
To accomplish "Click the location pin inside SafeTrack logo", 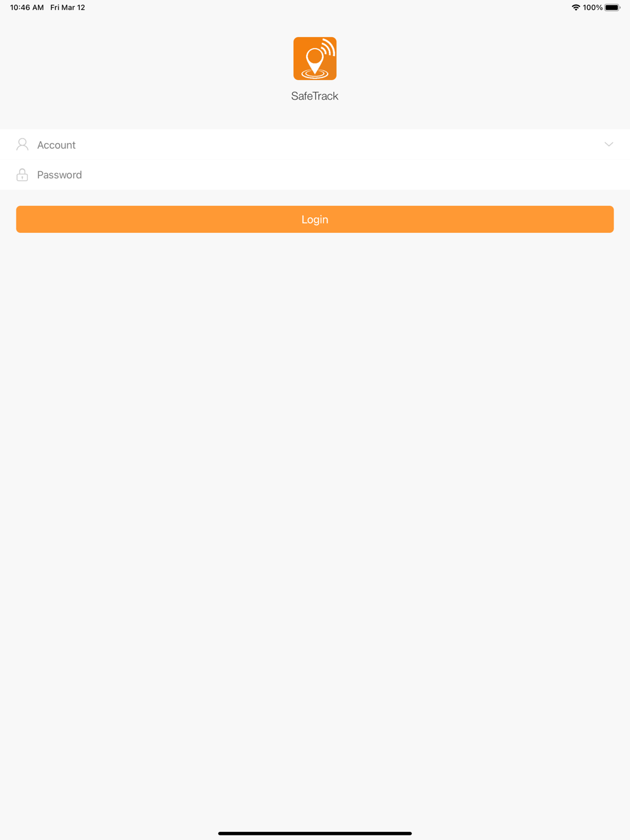I will point(314,62).
